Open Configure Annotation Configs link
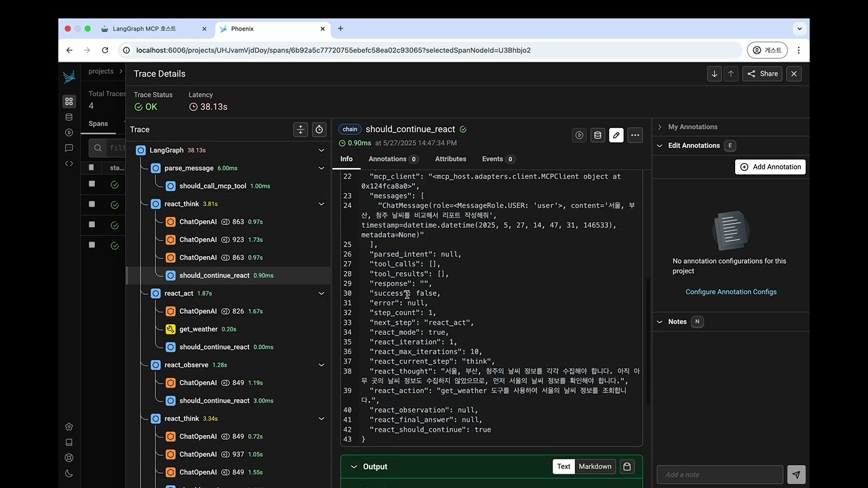This screenshot has width=868, height=488. pyautogui.click(x=731, y=292)
